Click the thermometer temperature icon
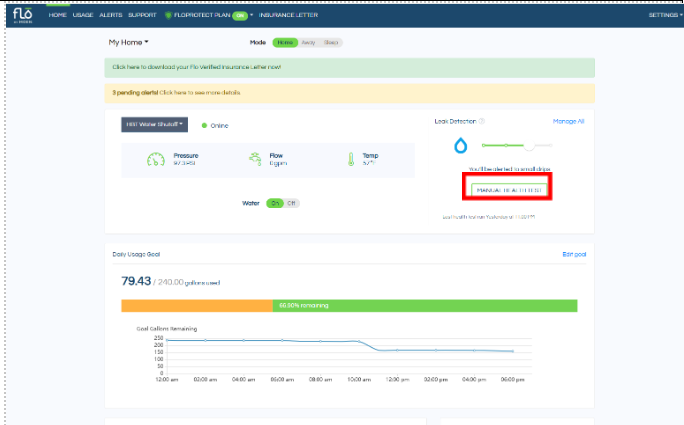Image resolution: width=684 pixels, height=425 pixels. point(351,159)
